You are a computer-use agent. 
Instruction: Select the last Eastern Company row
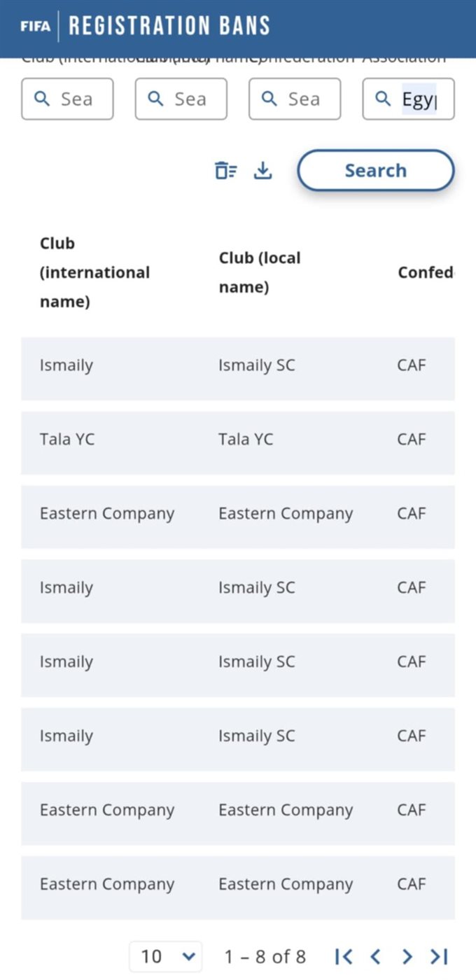(238, 884)
